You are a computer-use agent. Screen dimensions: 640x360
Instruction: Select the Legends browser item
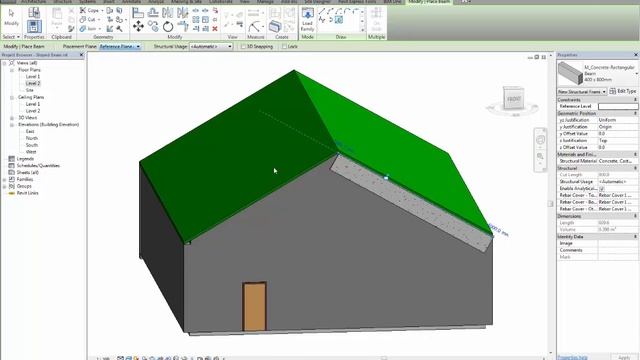click(25, 159)
